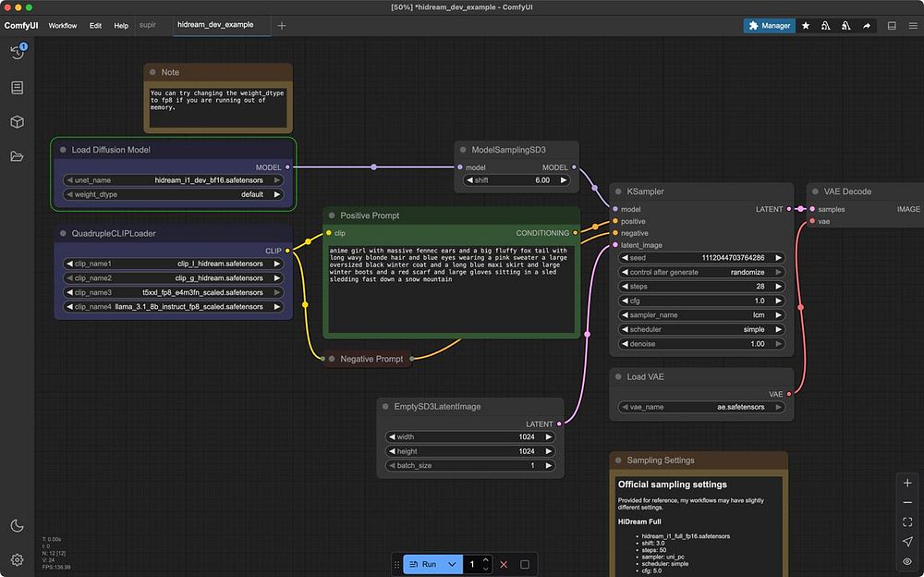This screenshot has width=924, height=577.
Task: Click the share arrow icon in top bar
Action: click(x=867, y=26)
